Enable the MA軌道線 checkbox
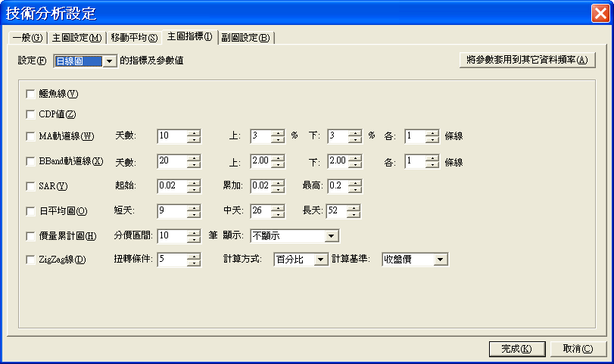This screenshot has height=364, width=614. click(30, 136)
